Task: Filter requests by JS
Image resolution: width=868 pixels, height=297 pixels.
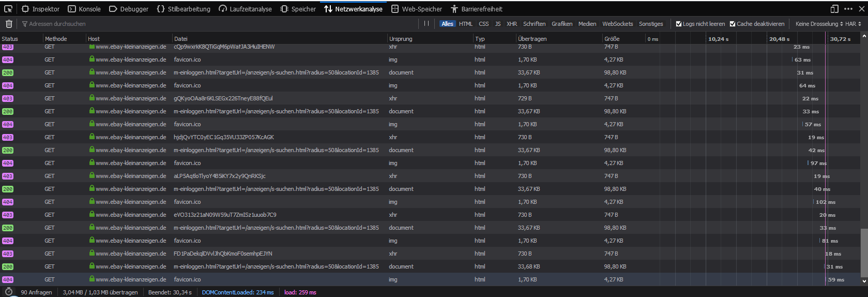Action: 498,24
